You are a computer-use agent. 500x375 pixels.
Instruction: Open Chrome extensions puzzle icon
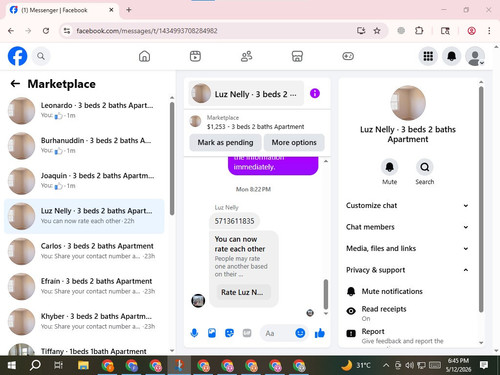pos(419,31)
